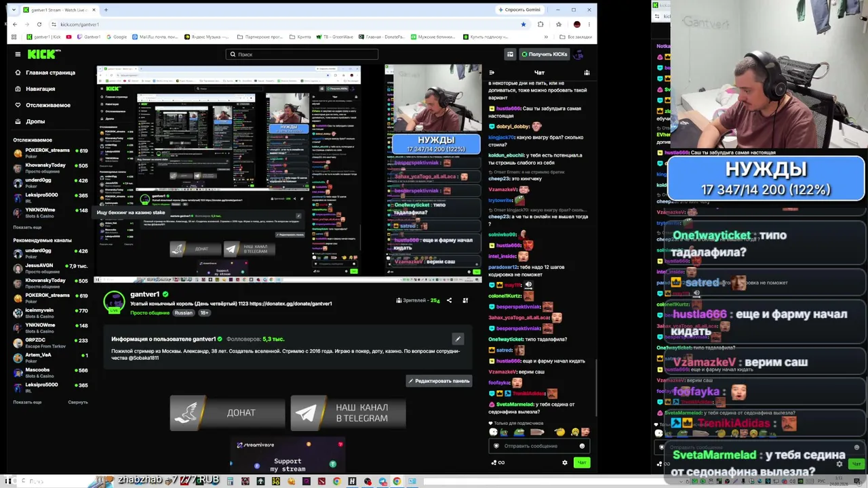Toggle the Kick sidebar hamburger menu
Image resolution: width=868 pixels, height=488 pixels.
coord(18,54)
